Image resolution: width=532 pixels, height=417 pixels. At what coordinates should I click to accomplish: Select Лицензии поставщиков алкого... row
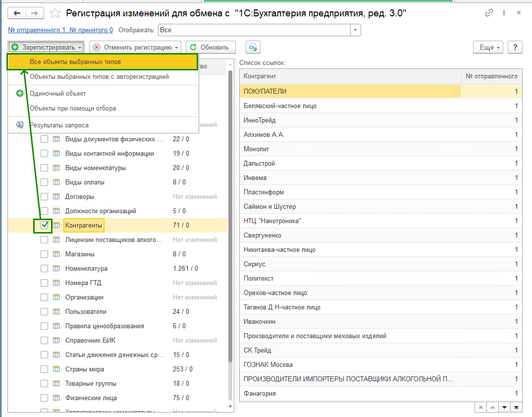coord(117,240)
